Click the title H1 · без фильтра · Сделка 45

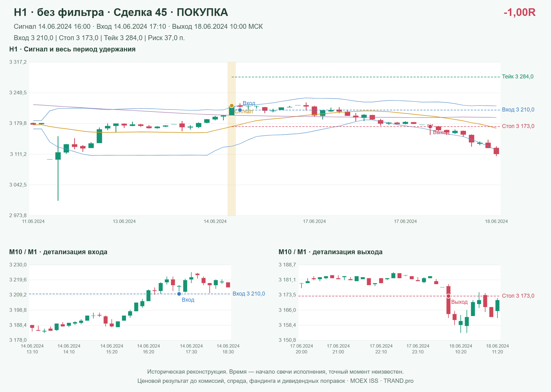pos(121,12)
